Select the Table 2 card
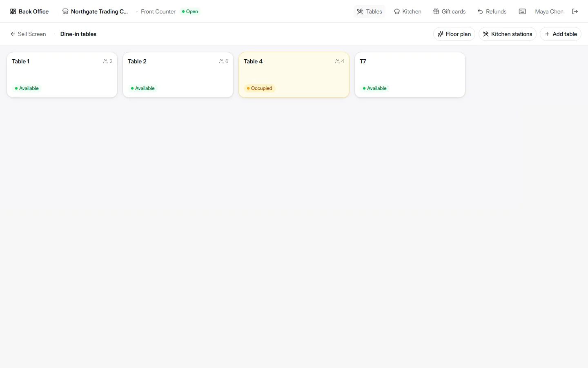Screen dimensions: 588x368 (x=178, y=75)
